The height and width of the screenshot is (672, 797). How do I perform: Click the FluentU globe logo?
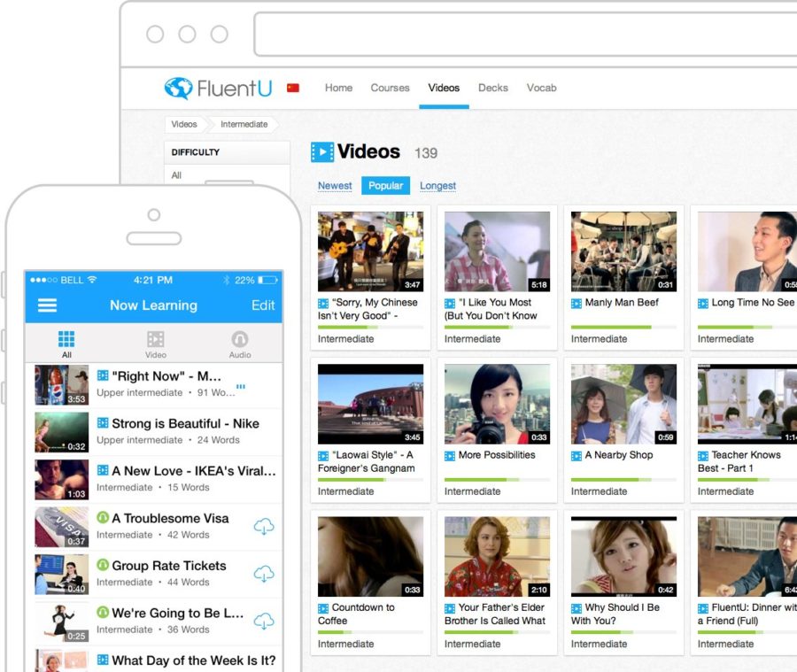click(x=177, y=88)
